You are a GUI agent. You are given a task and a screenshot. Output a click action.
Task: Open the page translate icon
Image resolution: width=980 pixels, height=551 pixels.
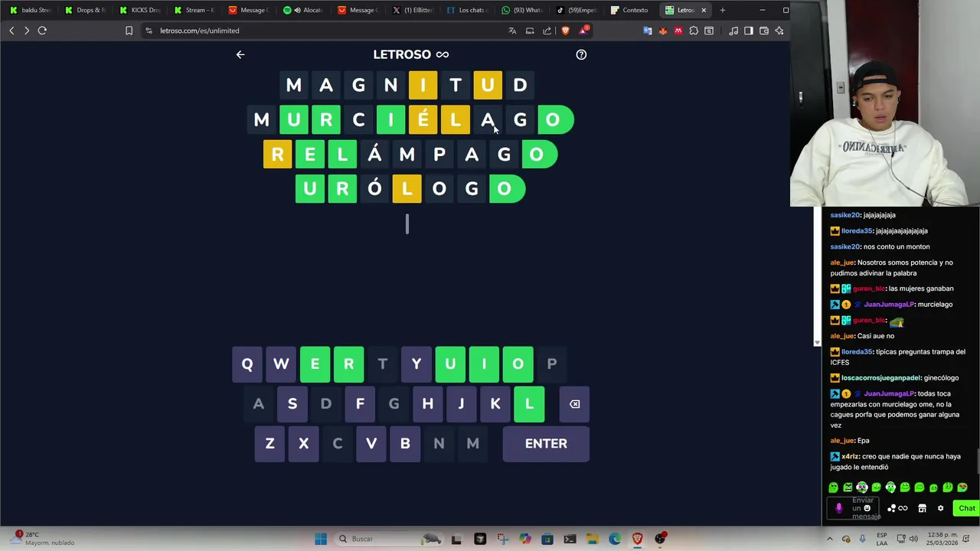pyautogui.click(x=512, y=31)
